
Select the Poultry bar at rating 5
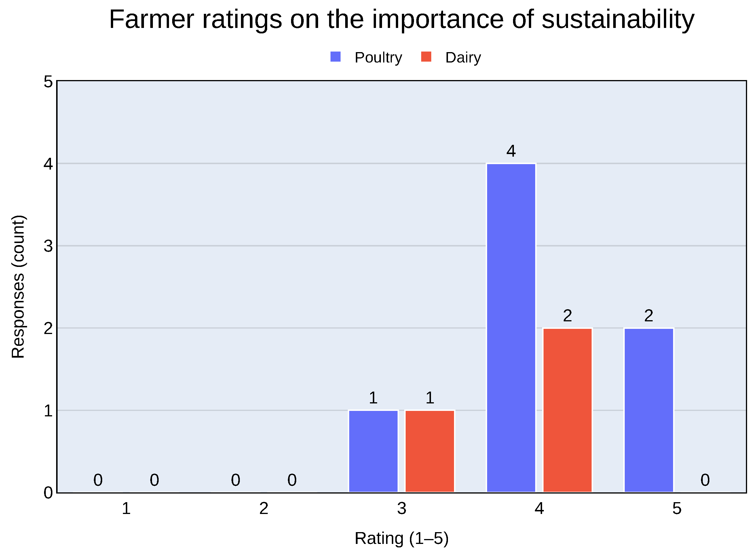(649, 410)
